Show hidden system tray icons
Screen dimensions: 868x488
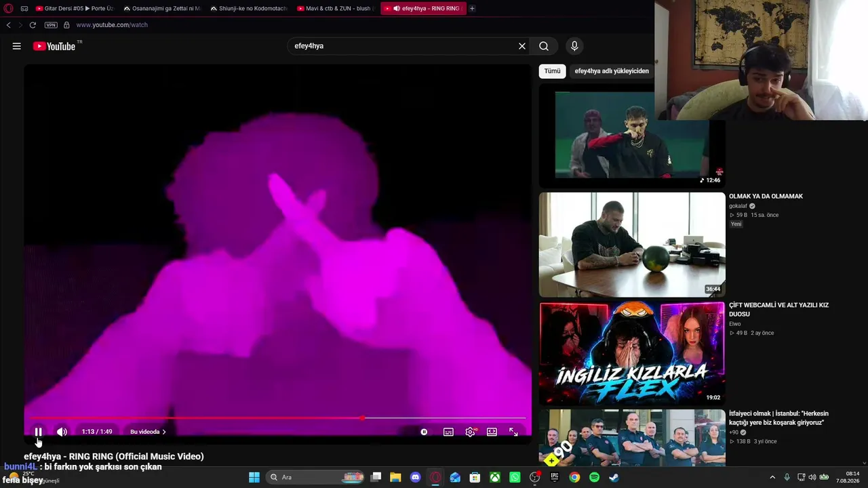pyautogui.click(x=772, y=477)
